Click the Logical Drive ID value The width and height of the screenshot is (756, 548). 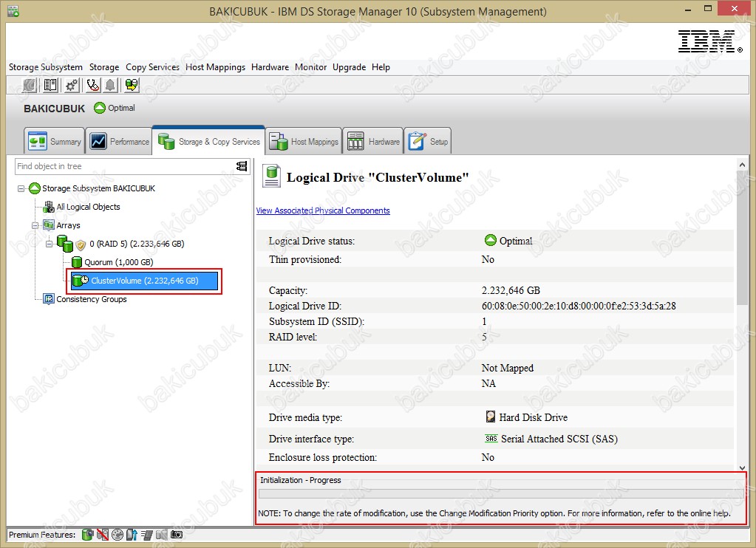(579, 306)
